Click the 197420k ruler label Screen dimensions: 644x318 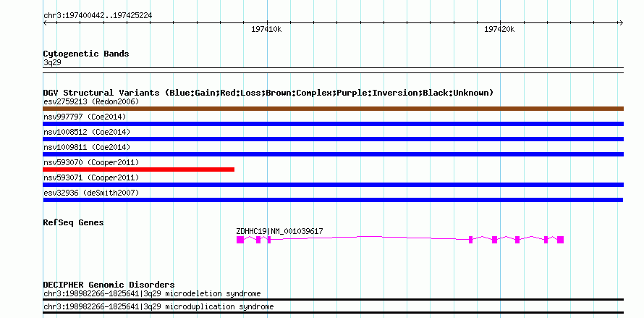pyautogui.click(x=499, y=30)
